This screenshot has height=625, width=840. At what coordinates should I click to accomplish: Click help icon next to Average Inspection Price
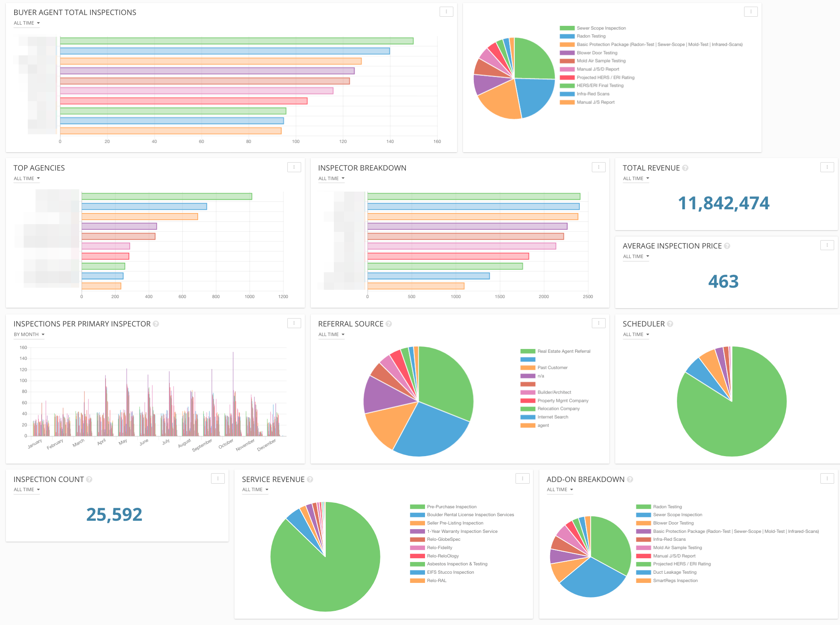click(x=727, y=246)
